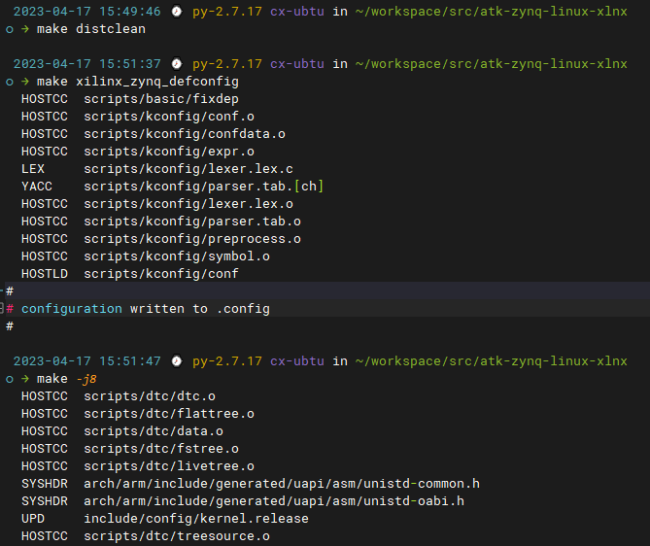Open the scripts/kconfig/parser.tab.[ch] file path
This screenshot has height=546, width=650.
204,186
